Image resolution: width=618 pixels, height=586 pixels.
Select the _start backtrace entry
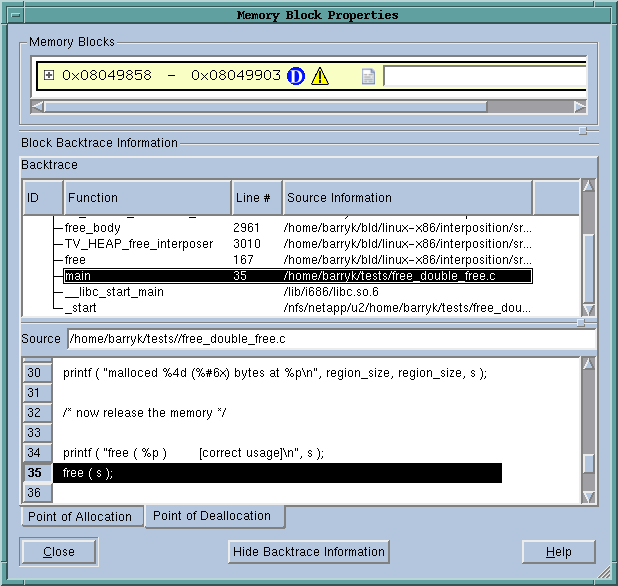click(80, 308)
